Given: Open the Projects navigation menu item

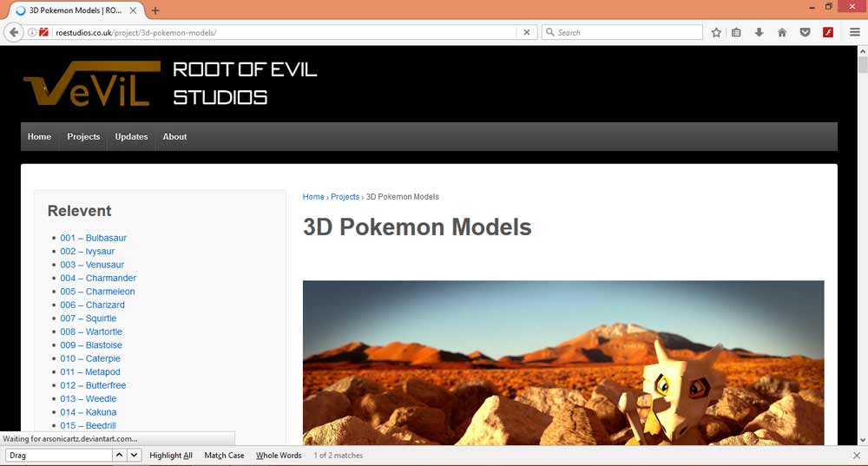Looking at the screenshot, I should [x=83, y=136].
